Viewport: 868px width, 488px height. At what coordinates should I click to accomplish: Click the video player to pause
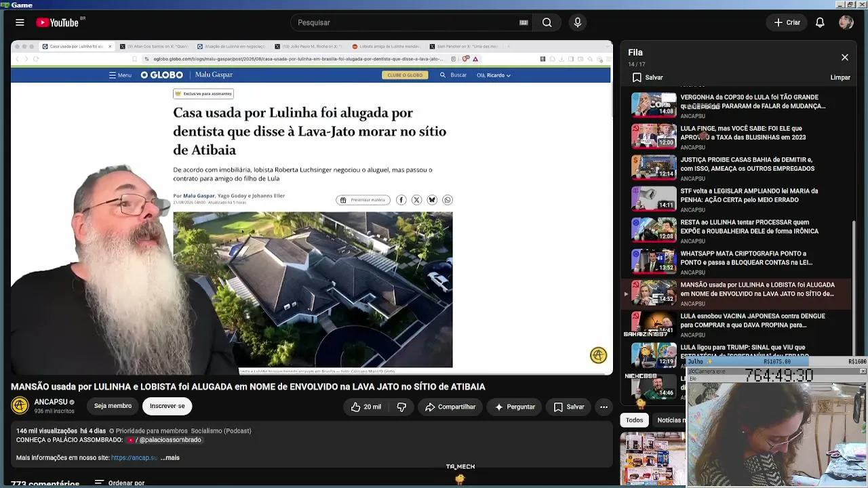coord(311,207)
